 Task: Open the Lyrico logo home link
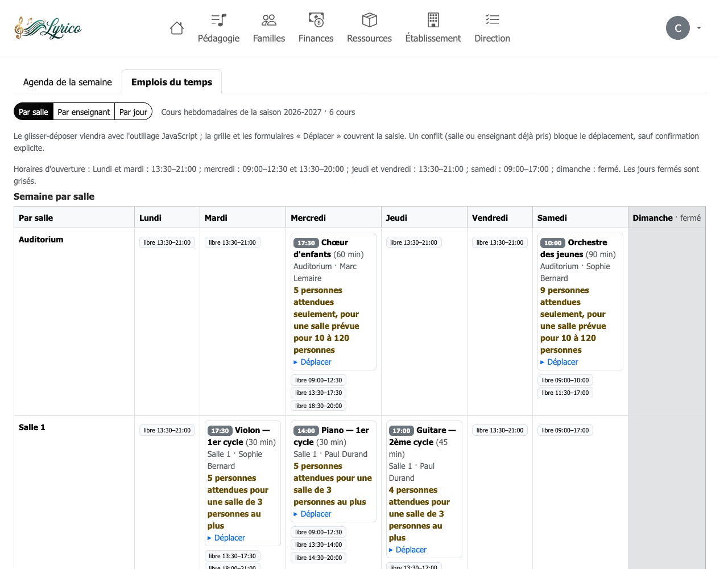[x=48, y=28]
